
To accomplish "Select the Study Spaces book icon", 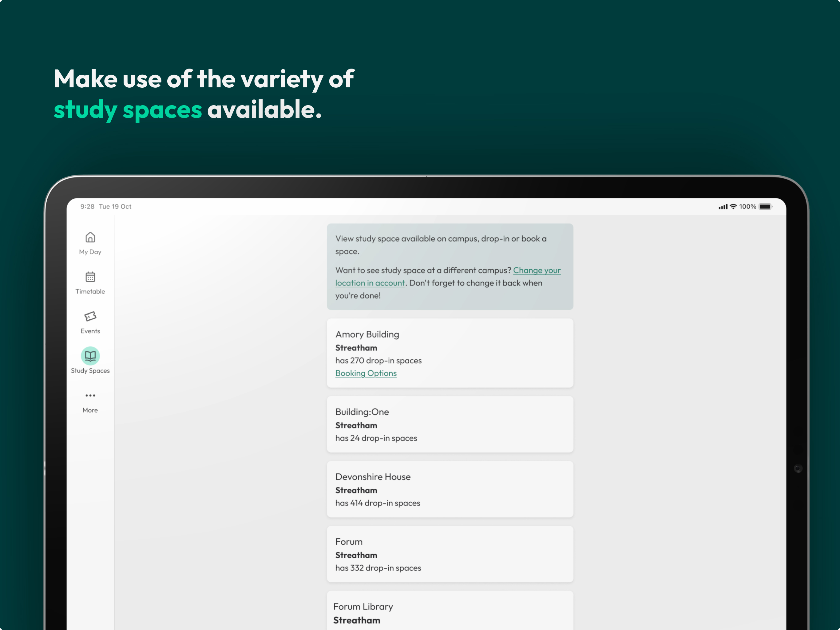I will click(90, 356).
